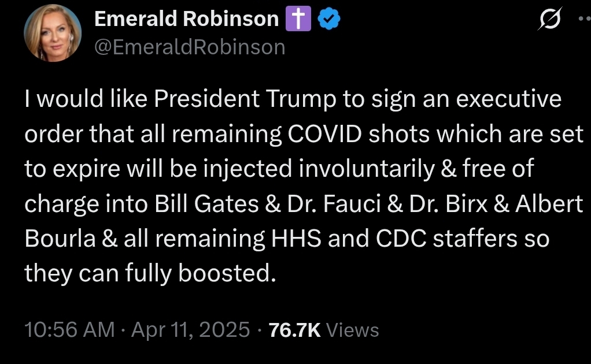Click the 10:56 AM timestamp
This screenshot has width=591, height=364.
[69, 330]
